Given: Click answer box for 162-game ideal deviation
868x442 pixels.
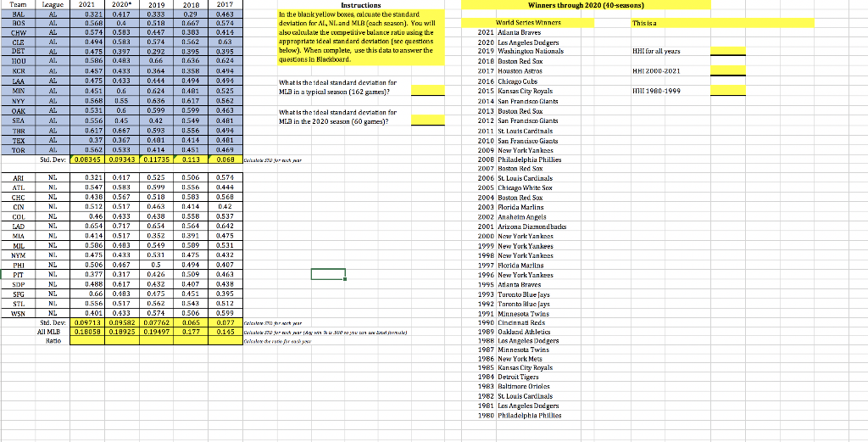Looking at the screenshot, I should 428,90.
